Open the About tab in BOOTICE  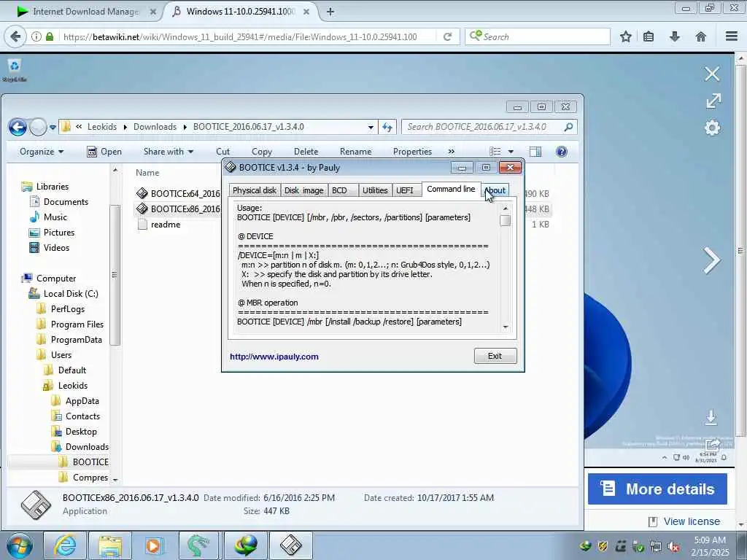point(495,190)
